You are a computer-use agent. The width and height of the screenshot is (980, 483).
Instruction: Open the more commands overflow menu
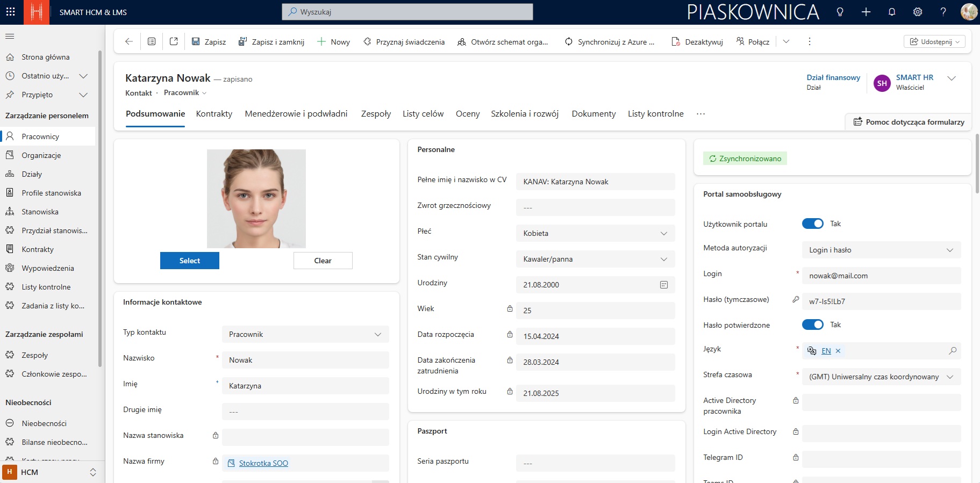coord(810,41)
